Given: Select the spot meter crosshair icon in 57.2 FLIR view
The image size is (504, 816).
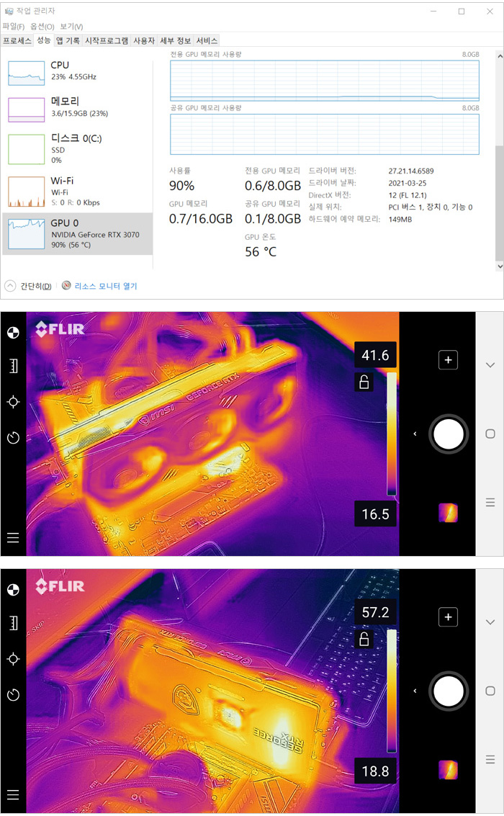Looking at the screenshot, I should (13, 659).
